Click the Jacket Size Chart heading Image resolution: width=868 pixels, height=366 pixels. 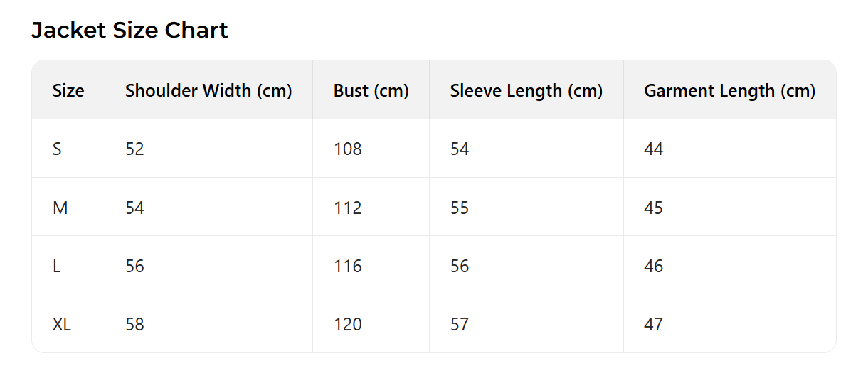point(129,31)
